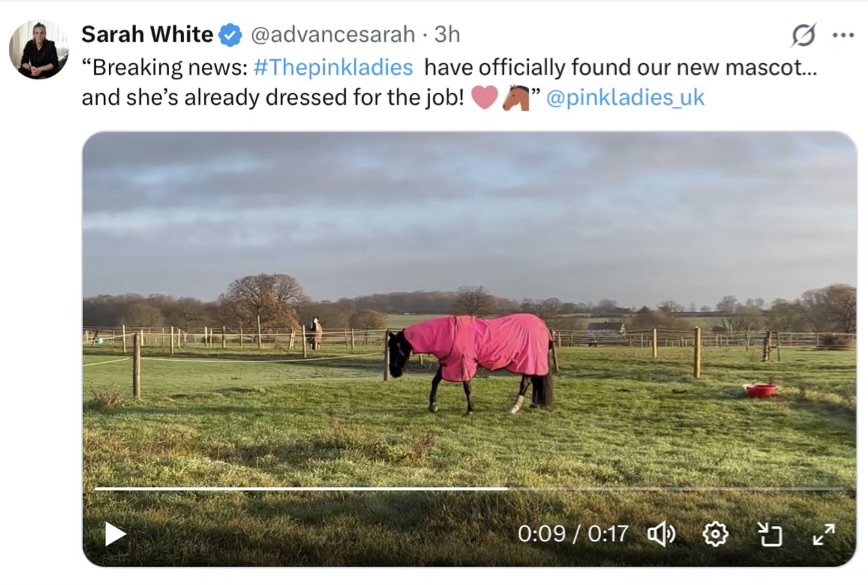Click the tweet's Breaking news text

(166, 68)
